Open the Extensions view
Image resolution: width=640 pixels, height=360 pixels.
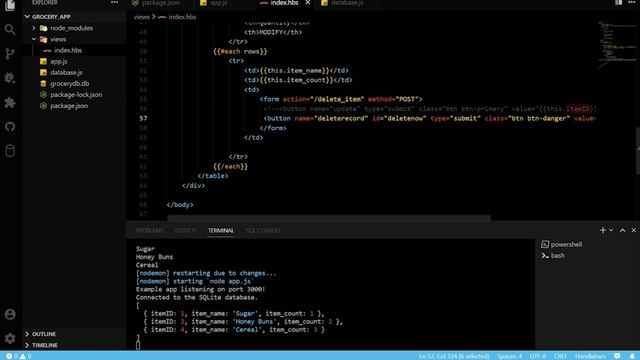pyautogui.click(x=10, y=102)
